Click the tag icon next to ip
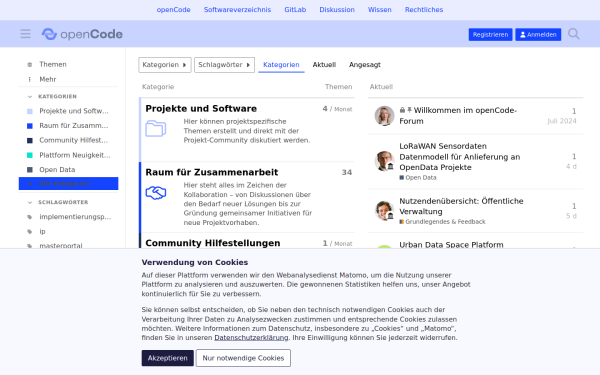Viewport: 600px width, 375px height. [x=30, y=232]
